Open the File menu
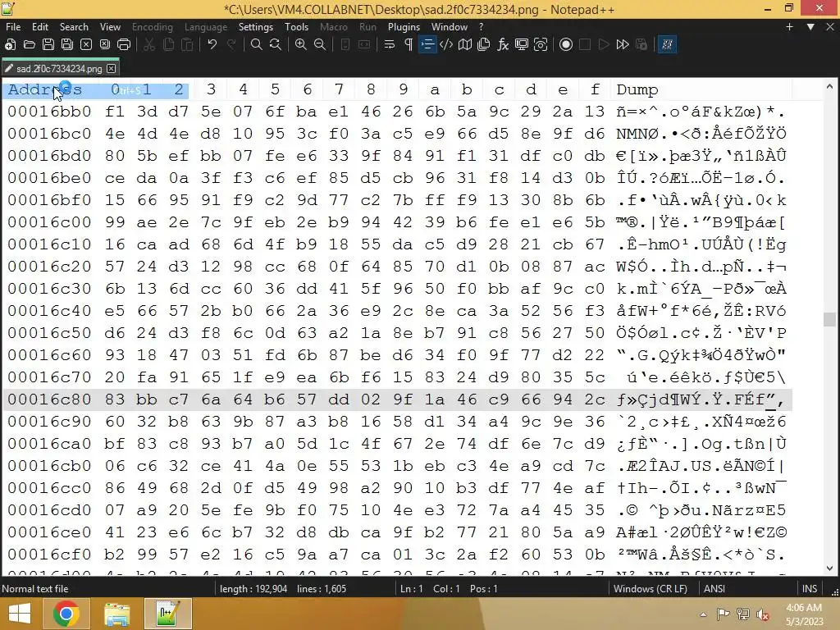This screenshot has height=630, width=840. (13, 27)
